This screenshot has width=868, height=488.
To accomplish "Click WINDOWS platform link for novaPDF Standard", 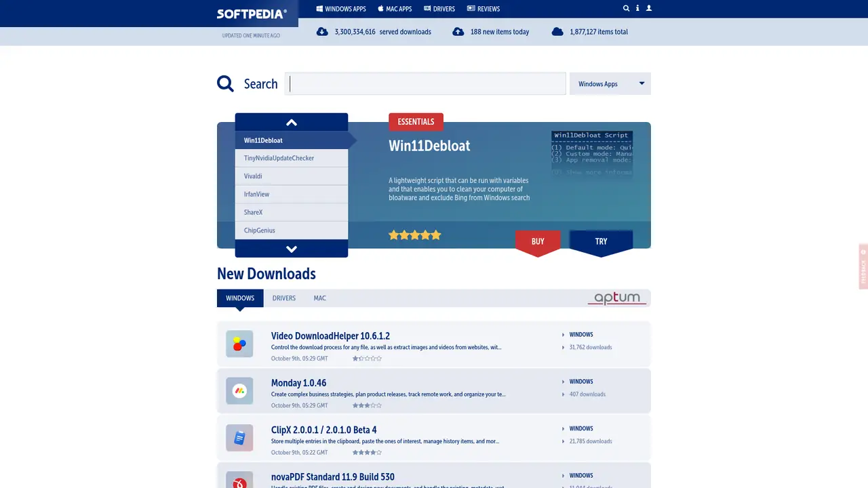I will [x=581, y=475].
